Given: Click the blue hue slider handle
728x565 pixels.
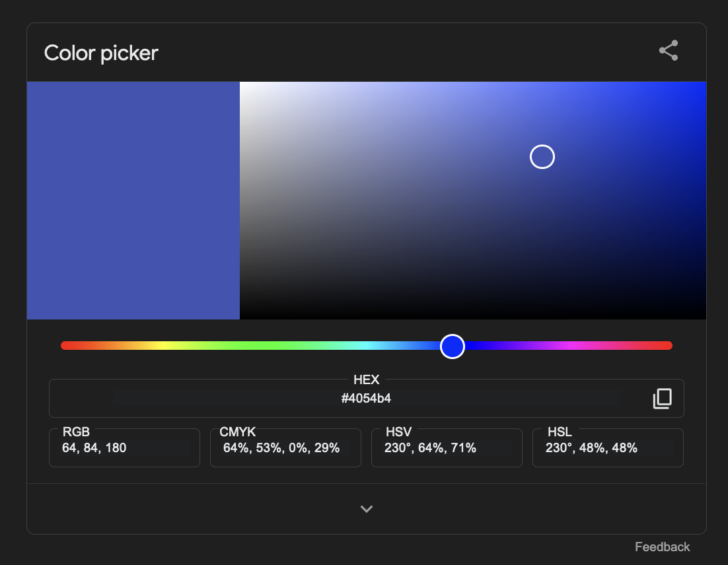Looking at the screenshot, I should click(453, 346).
